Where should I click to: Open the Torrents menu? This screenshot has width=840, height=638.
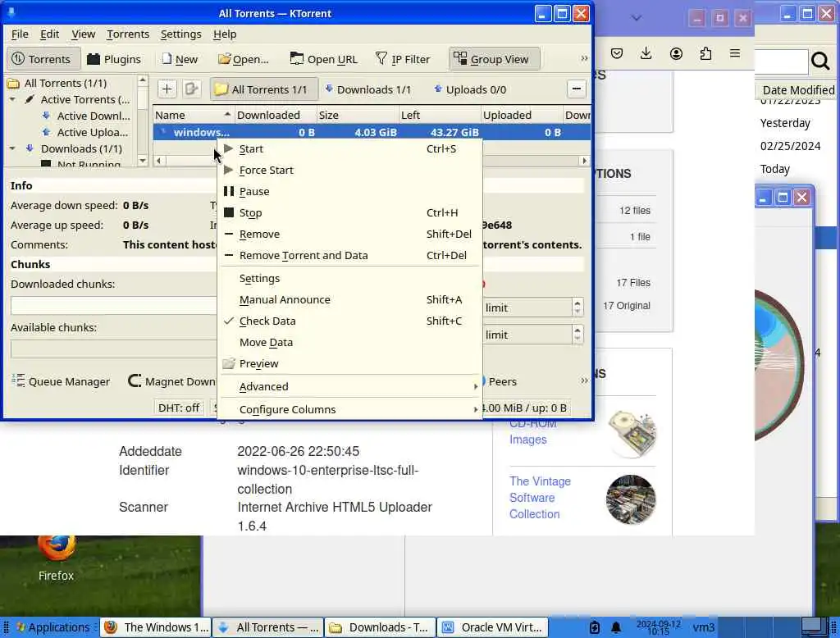click(127, 34)
